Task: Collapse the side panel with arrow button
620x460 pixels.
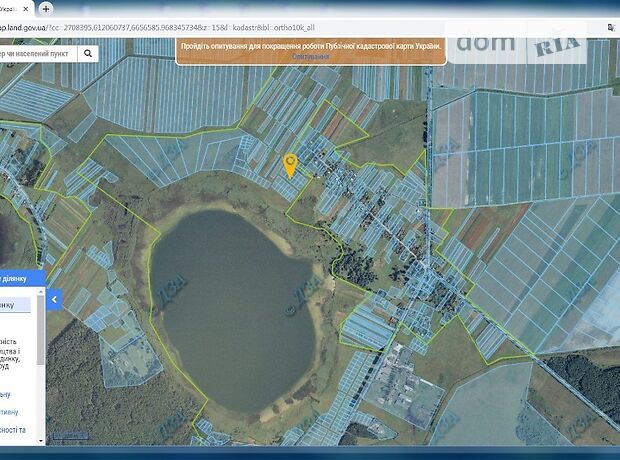Action: point(54,300)
